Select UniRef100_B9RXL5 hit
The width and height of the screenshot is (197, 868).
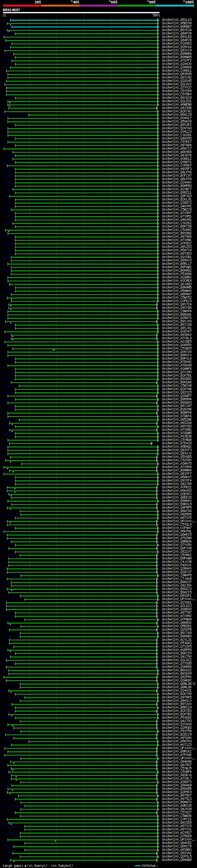177,504
